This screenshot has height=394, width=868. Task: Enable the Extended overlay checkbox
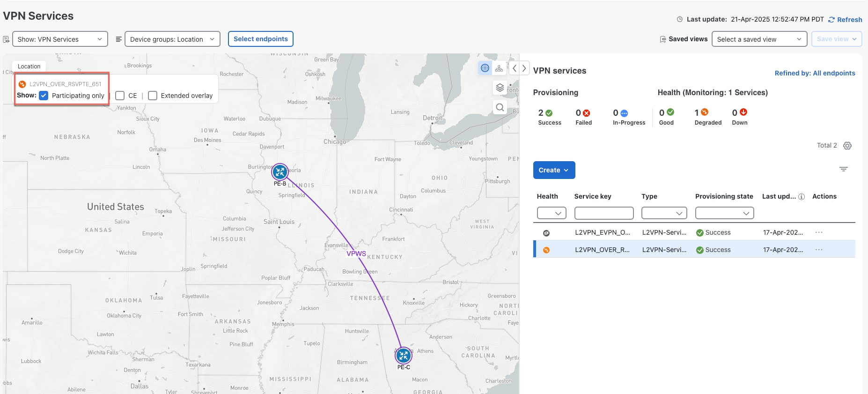[x=153, y=96]
